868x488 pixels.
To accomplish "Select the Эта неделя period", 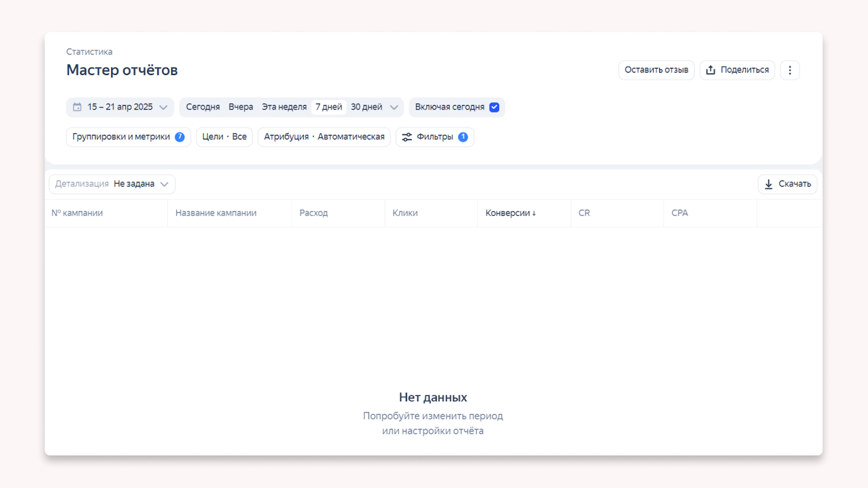I will point(284,107).
